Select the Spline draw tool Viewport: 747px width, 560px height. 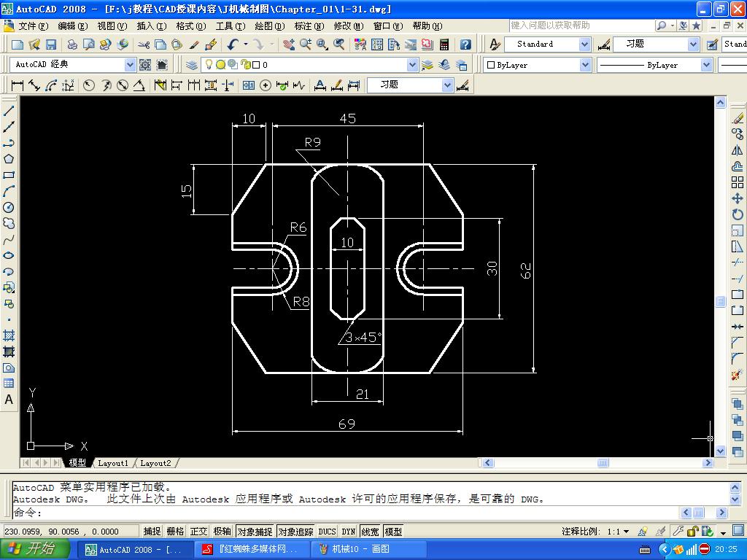[x=9, y=239]
